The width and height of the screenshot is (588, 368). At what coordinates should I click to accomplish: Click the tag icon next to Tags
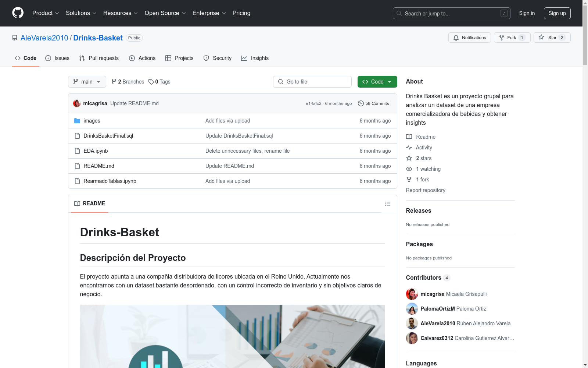[151, 82]
